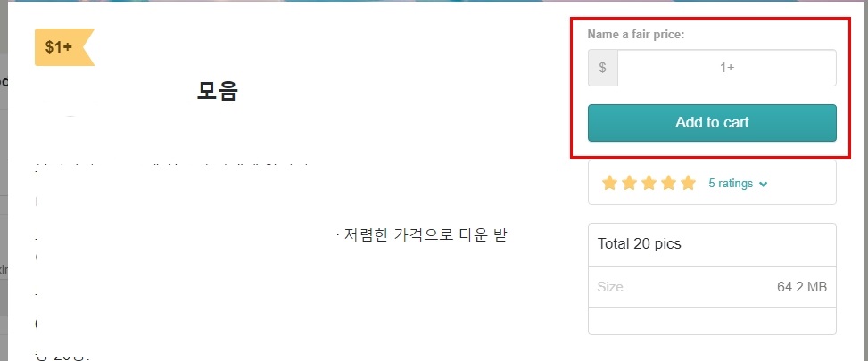Click the fourth gold rating star
Viewport: 868px width, 361px height.
coord(669,183)
